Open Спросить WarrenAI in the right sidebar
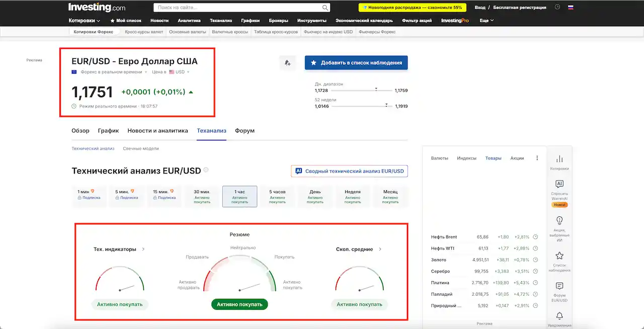 pos(559,193)
